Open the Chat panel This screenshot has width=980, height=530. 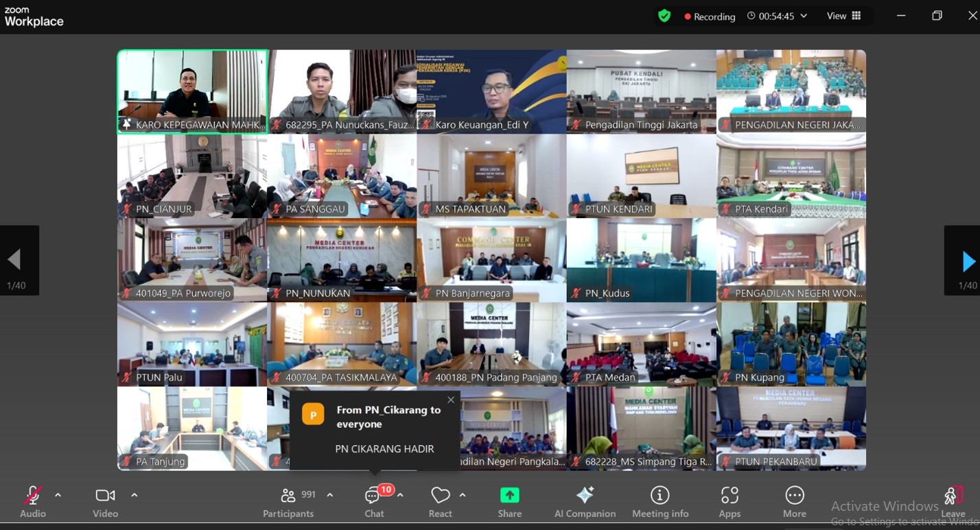click(x=374, y=502)
